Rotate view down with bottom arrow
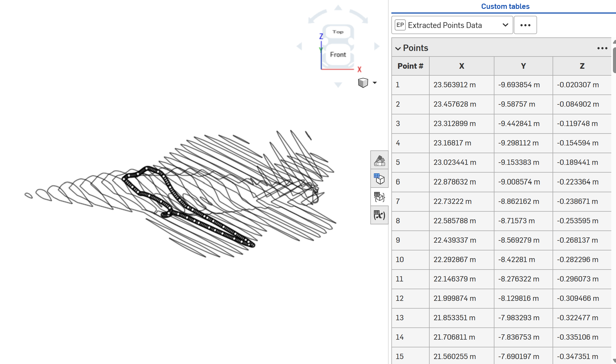 (x=338, y=85)
